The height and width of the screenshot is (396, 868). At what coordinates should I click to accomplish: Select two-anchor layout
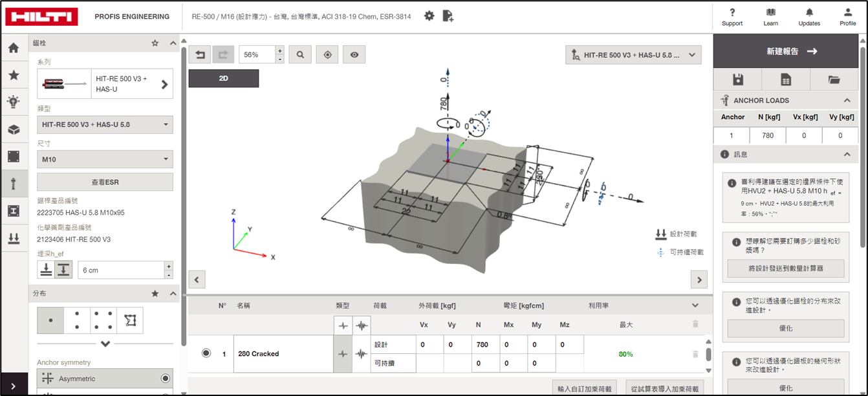click(77, 320)
